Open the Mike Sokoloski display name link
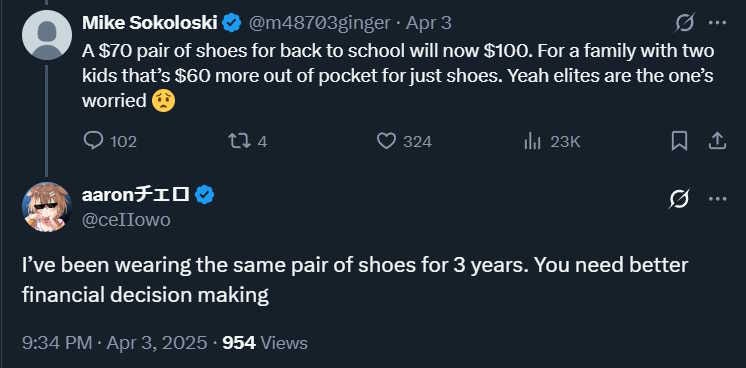The width and height of the screenshot is (746, 368). (x=150, y=22)
